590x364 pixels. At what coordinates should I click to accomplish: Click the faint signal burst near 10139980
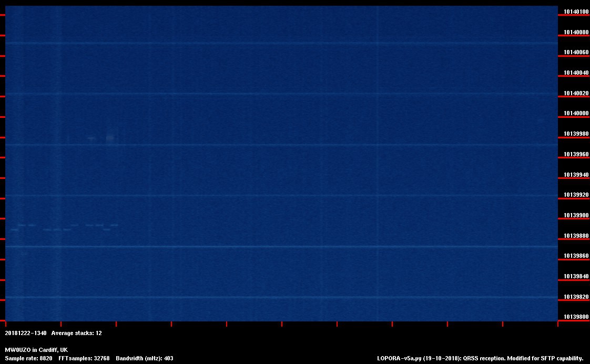pyautogui.click(x=109, y=138)
